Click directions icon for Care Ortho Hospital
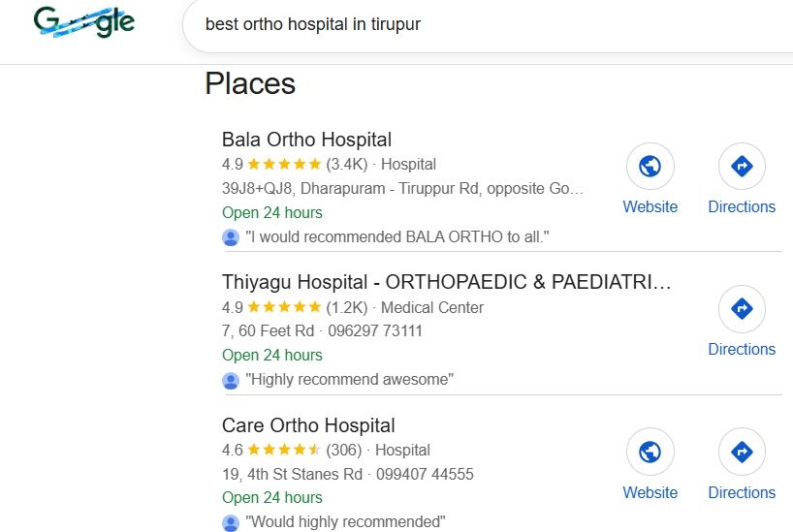Screen dimensions: 793x532 pyautogui.click(x=742, y=453)
